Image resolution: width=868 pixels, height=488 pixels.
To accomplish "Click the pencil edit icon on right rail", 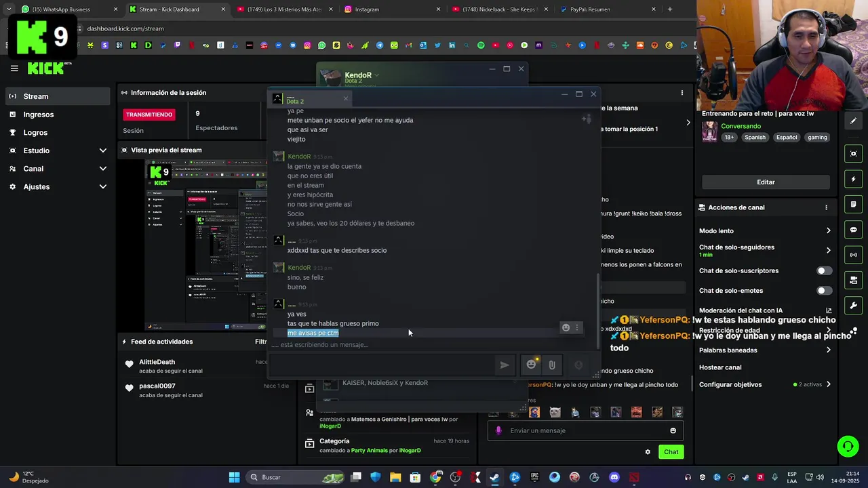I will (853, 121).
